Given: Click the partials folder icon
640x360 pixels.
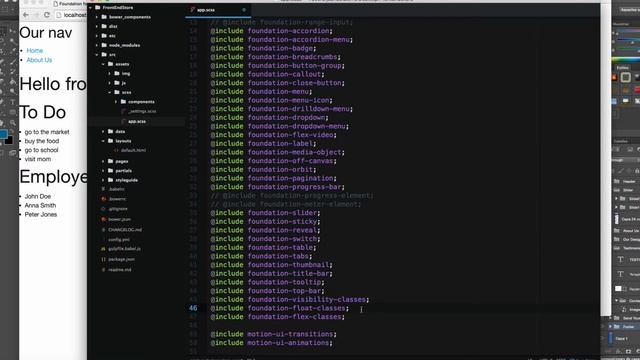Looking at the screenshot, I should point(111,171).
